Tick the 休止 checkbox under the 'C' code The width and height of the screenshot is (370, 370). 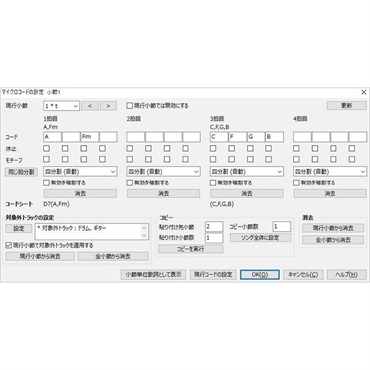pos(213,148)
